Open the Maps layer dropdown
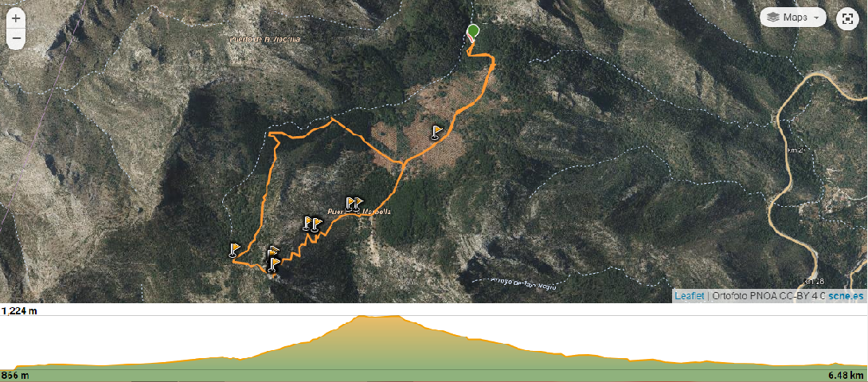 793,18
